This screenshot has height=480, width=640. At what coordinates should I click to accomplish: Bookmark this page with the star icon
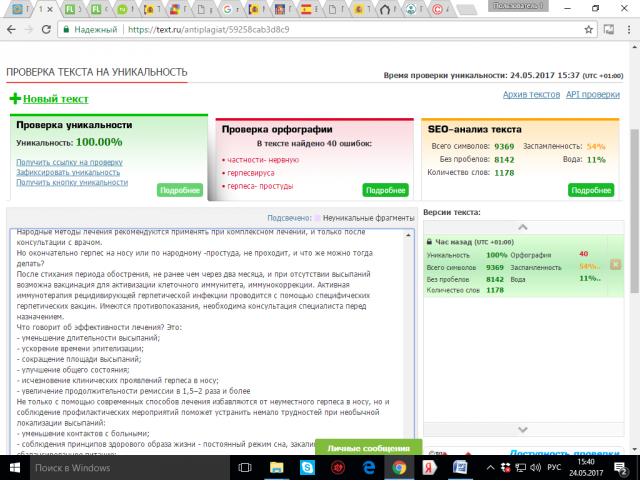(588, 29)
